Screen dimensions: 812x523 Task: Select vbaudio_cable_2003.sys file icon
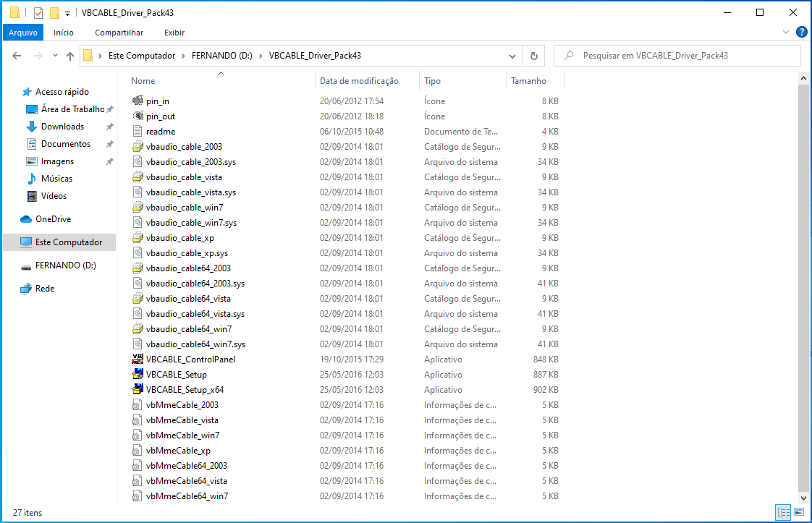[138, 161]
